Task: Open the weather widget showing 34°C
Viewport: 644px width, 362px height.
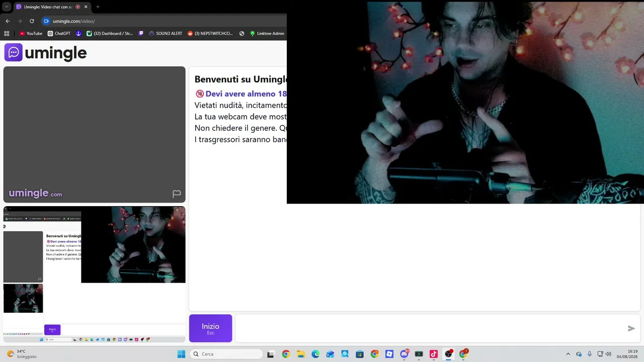Action: 21,354
